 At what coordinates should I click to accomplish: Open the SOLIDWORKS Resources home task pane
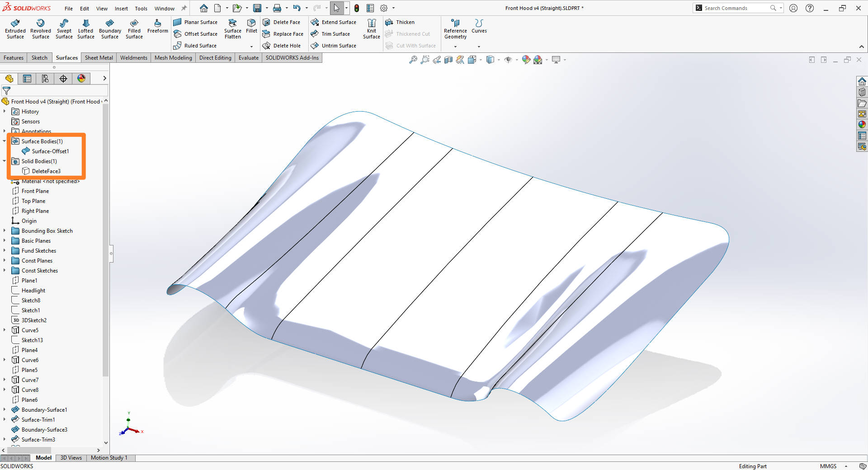(862, 81)
